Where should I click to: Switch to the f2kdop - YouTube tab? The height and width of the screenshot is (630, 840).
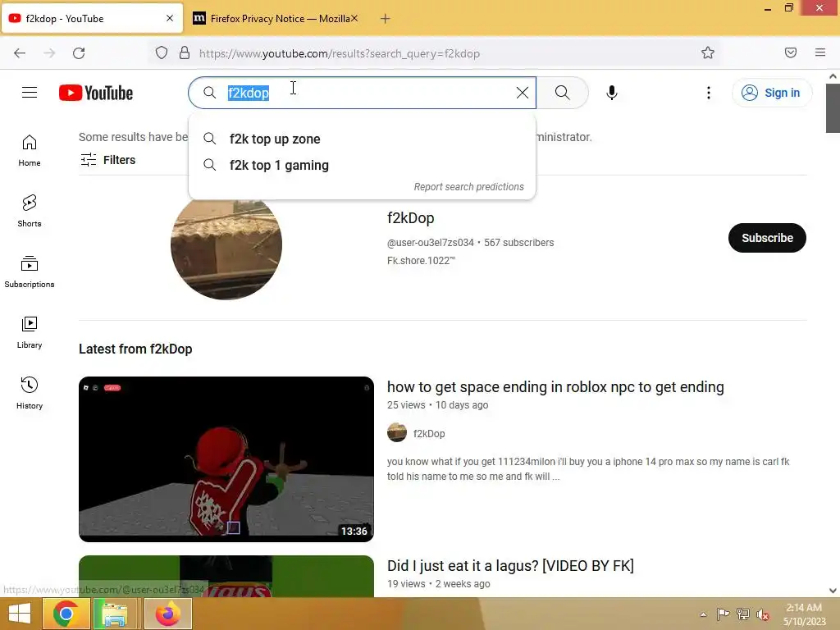tap(92, 18)
